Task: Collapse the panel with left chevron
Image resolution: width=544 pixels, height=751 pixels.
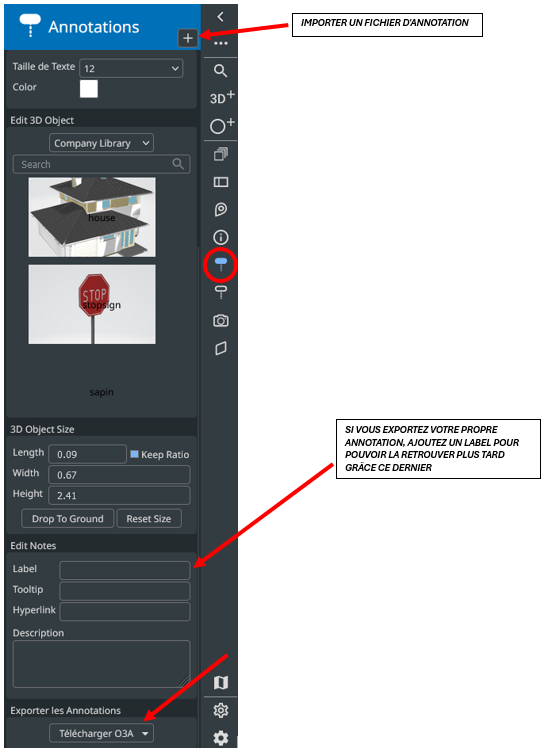Action: coord(220,17)
